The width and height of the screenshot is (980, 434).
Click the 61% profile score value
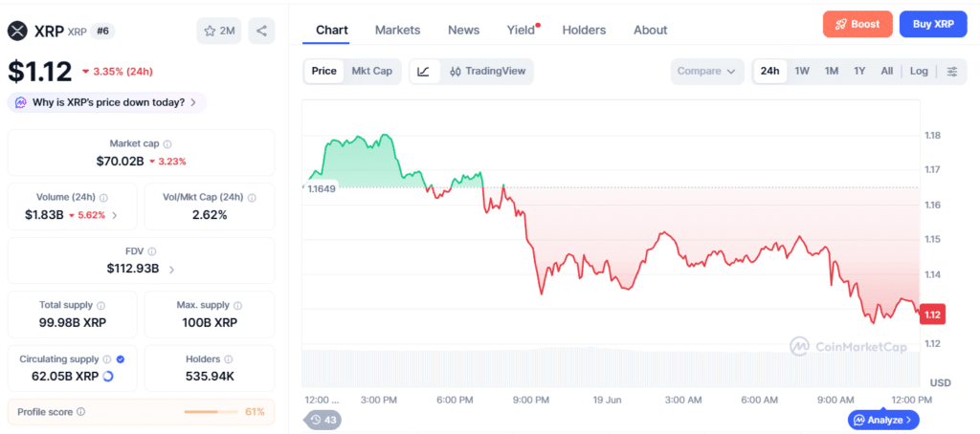255,412
